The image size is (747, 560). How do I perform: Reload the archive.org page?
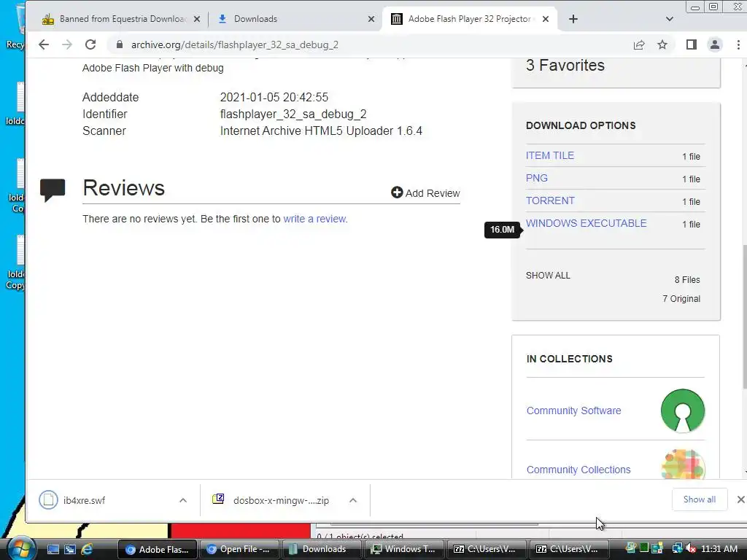coord(90,44)
